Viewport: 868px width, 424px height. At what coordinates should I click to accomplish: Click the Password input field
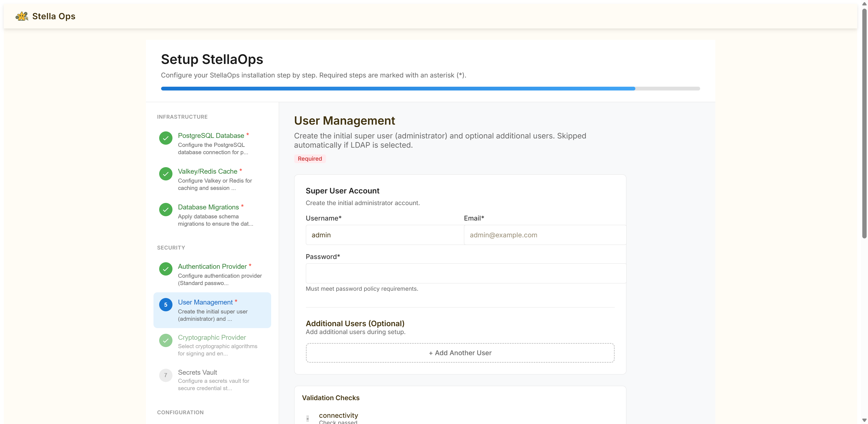click(466, 273)
